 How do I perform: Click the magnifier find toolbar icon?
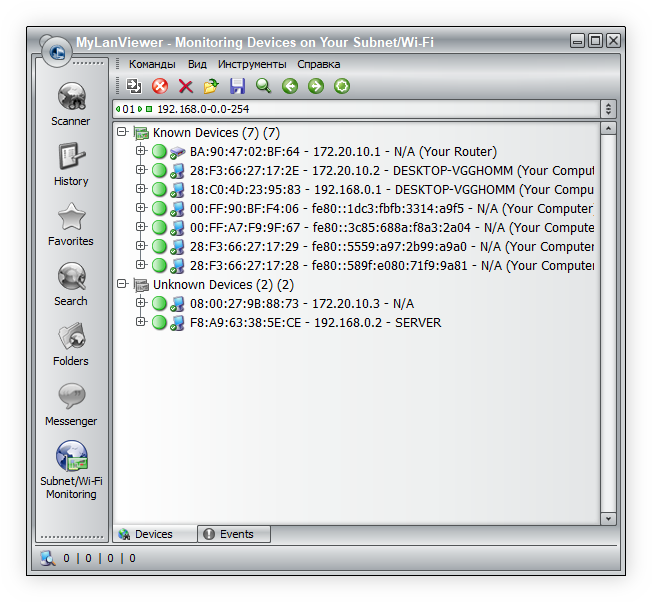(x=264, y=86)
